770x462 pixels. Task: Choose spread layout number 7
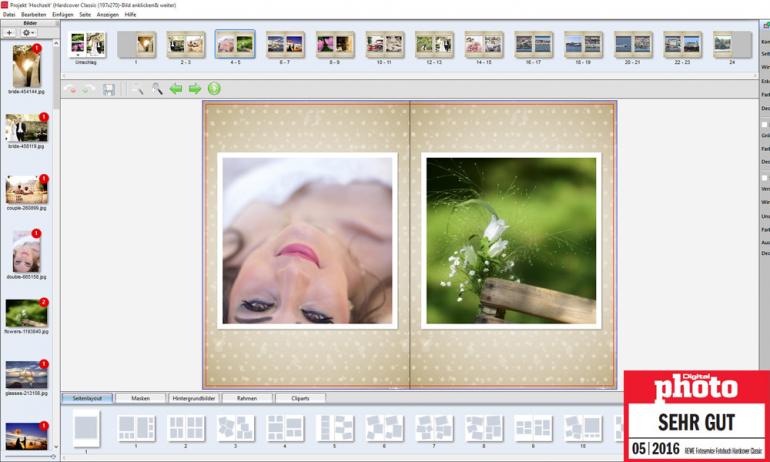[x=434, y=428]
